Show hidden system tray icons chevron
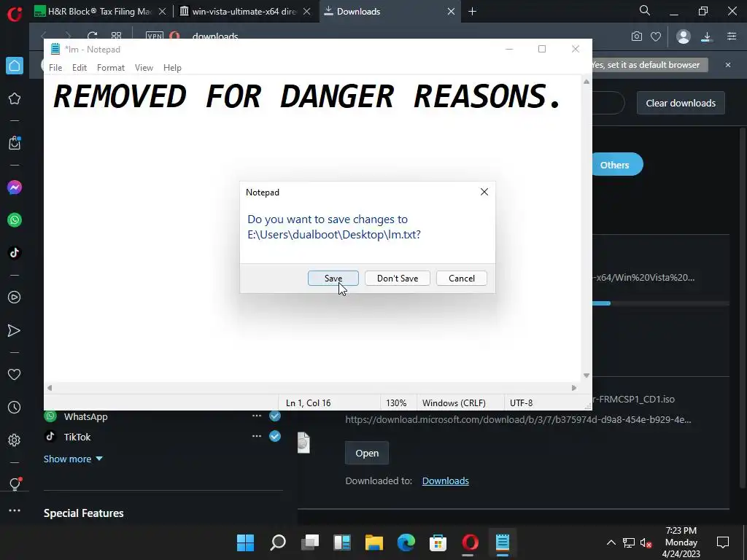747x560 pixels. click(x=611, y=542)
